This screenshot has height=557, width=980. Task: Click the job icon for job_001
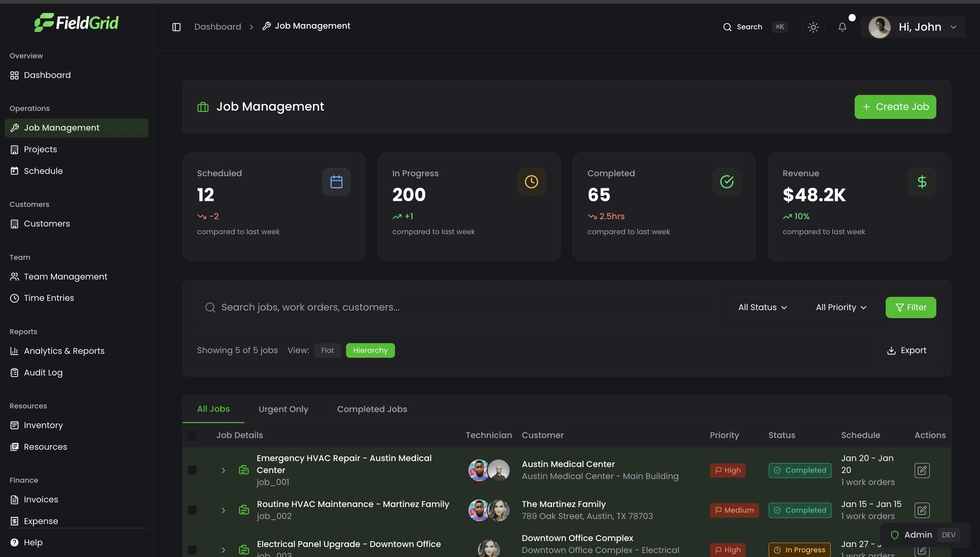pyautogui.click(x=244, y=470)
